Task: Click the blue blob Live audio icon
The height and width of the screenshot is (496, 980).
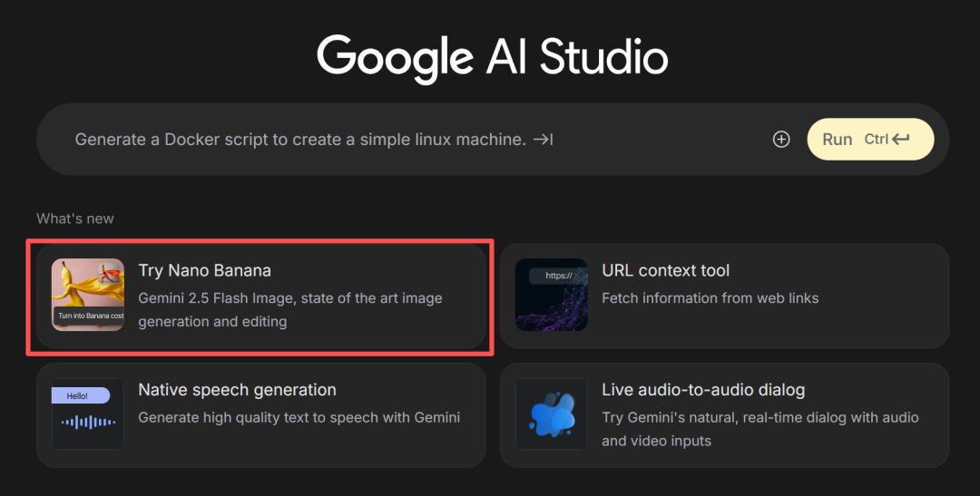Action: [552, 413]
